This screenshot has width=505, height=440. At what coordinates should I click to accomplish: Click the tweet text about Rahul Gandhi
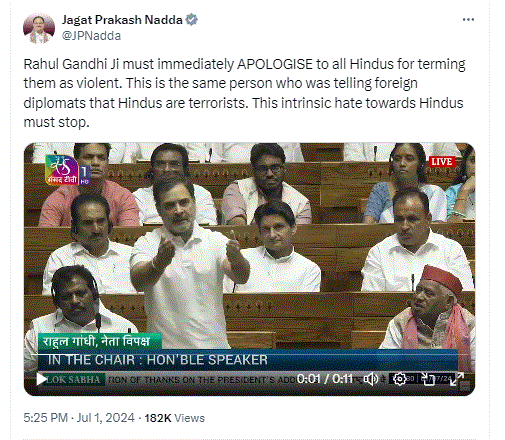[244, 93]
